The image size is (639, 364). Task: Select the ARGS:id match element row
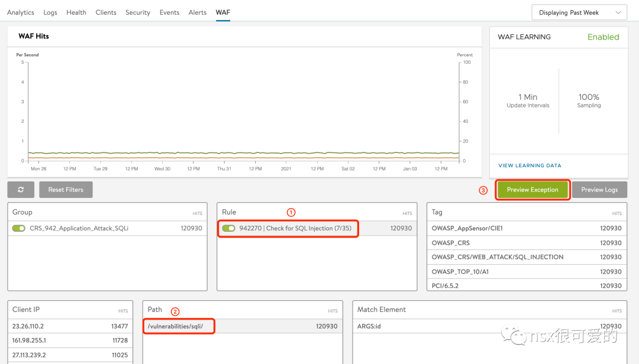click(489, 326)
